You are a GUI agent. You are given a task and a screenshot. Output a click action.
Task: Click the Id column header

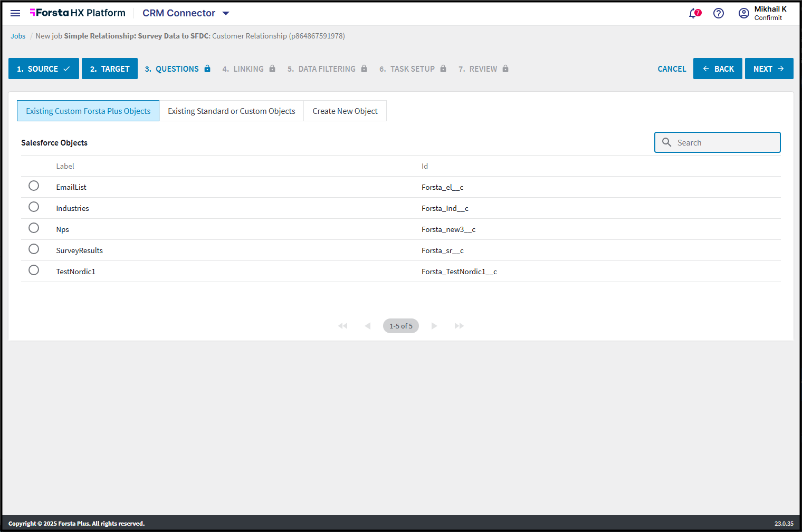425,166
